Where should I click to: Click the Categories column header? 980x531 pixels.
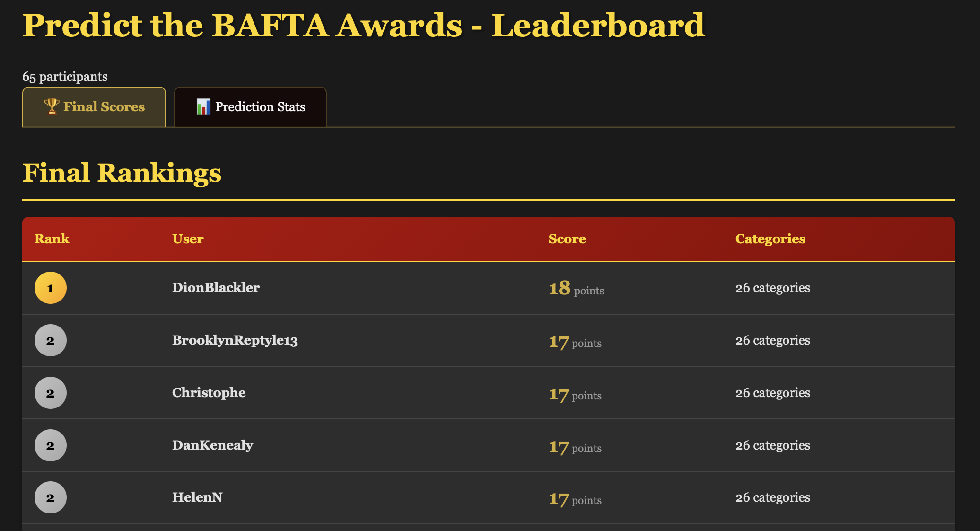point(770,239)
